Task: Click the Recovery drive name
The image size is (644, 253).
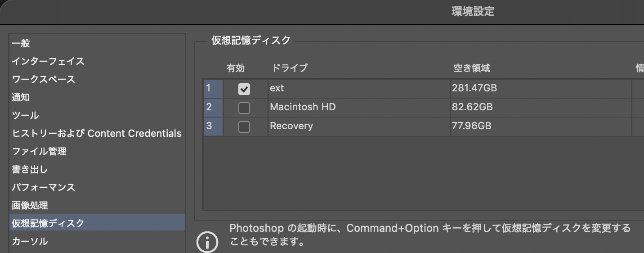Action: coord(291,126)
